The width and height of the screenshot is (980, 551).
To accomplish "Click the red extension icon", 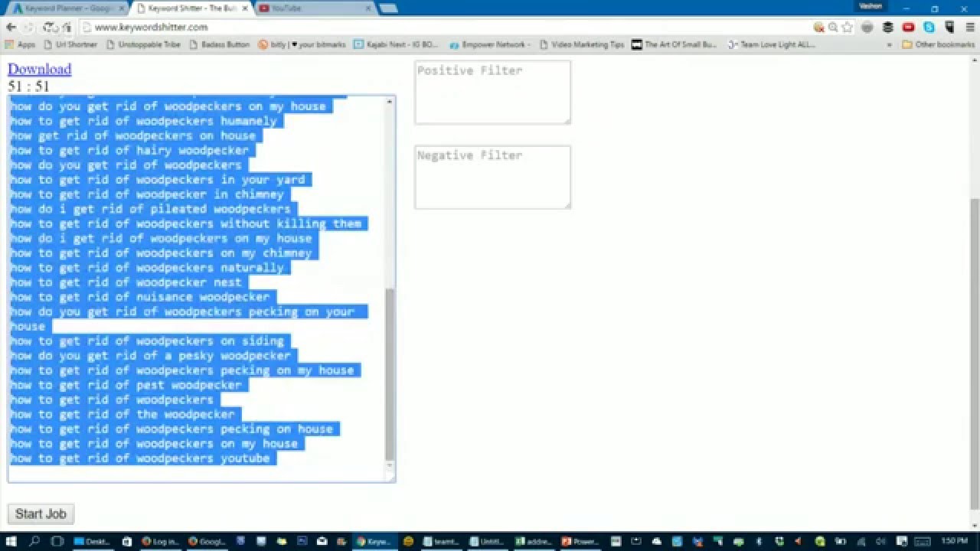I will pyautogui.click(x=909, y=27).
